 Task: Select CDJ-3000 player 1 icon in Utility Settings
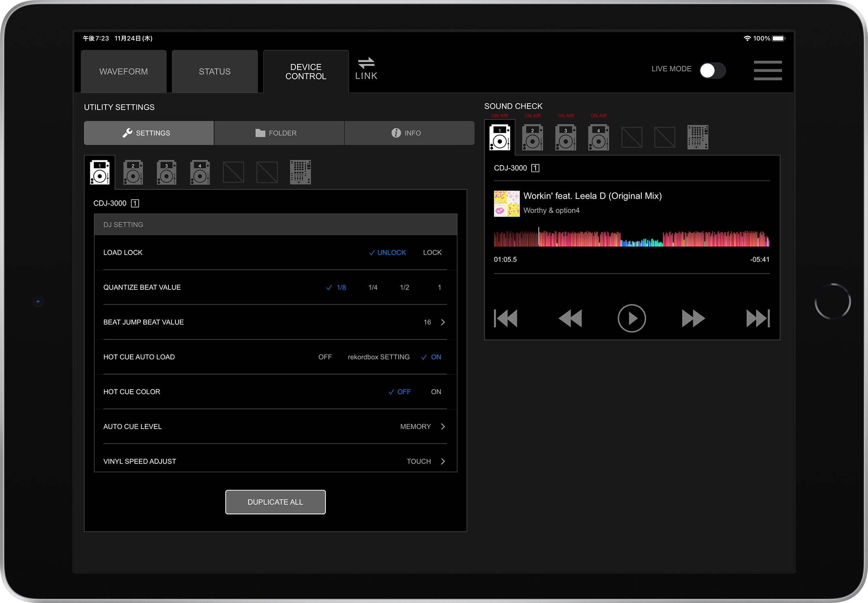(100, 172)
